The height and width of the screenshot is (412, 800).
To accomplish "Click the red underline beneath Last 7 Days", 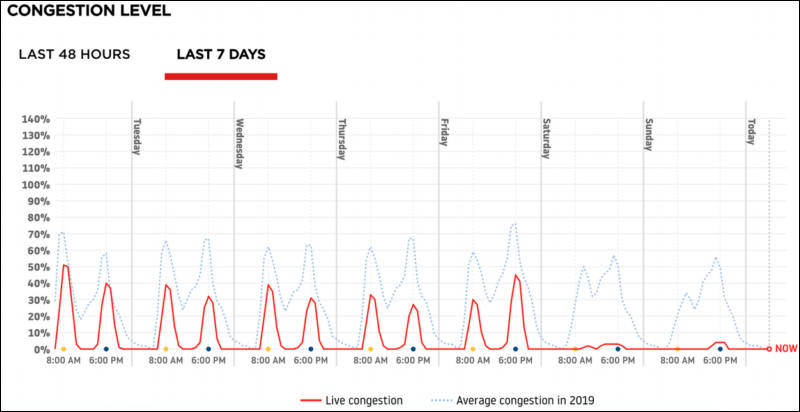I will pyautogui.click(x=221, y=76).
